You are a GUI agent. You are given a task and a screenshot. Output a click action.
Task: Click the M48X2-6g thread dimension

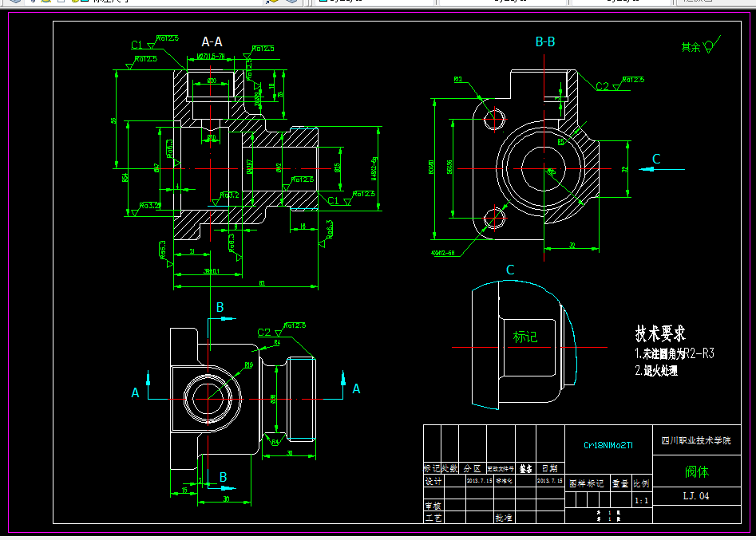click(x=374, y=168)
